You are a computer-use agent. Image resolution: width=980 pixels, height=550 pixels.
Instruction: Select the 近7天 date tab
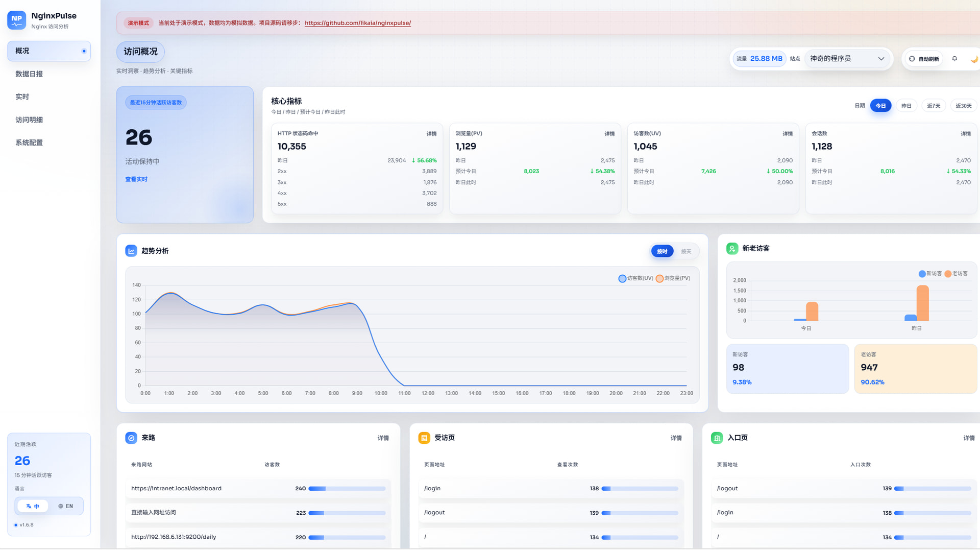(934, 106)
